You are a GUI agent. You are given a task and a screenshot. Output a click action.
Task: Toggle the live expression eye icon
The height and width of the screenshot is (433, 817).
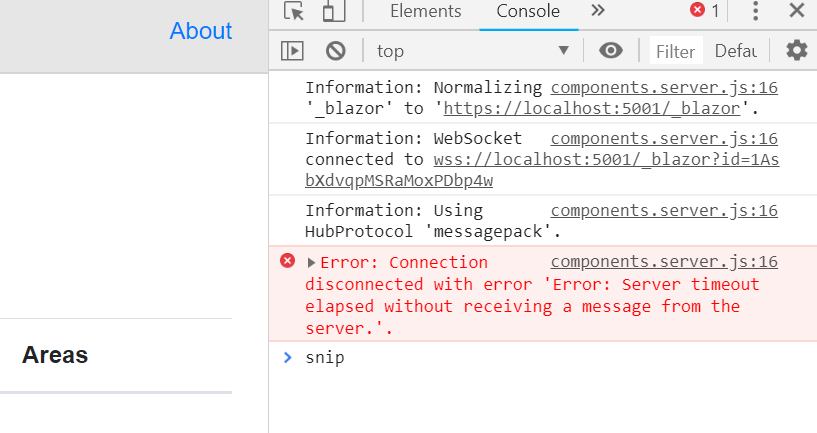[611, 51]
